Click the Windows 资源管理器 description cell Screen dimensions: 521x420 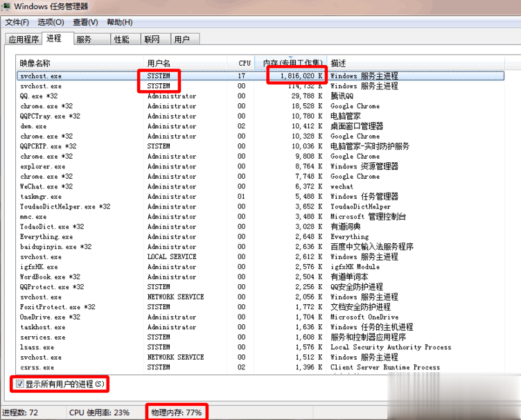364,166
